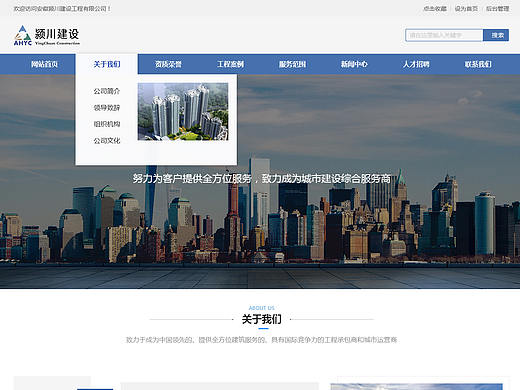Click the welcome message at top left
The image size is (520, 390).
(62, 9)
